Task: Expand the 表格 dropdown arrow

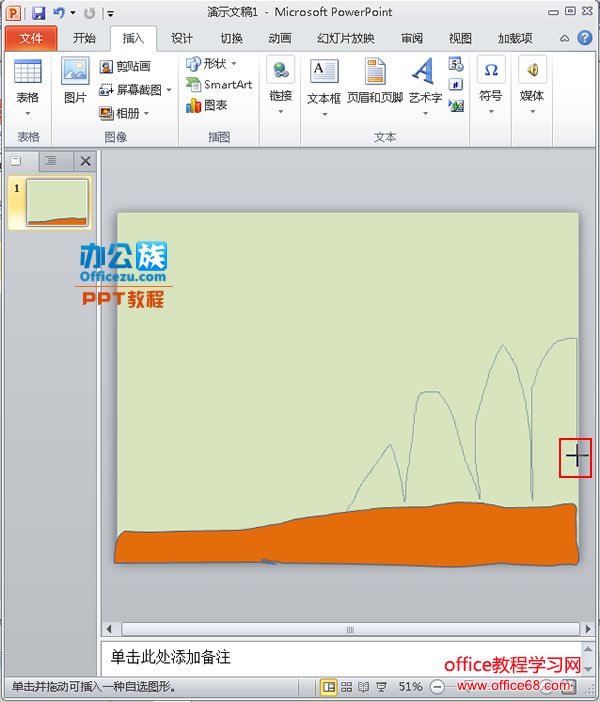Action: (x=28, y=113)
